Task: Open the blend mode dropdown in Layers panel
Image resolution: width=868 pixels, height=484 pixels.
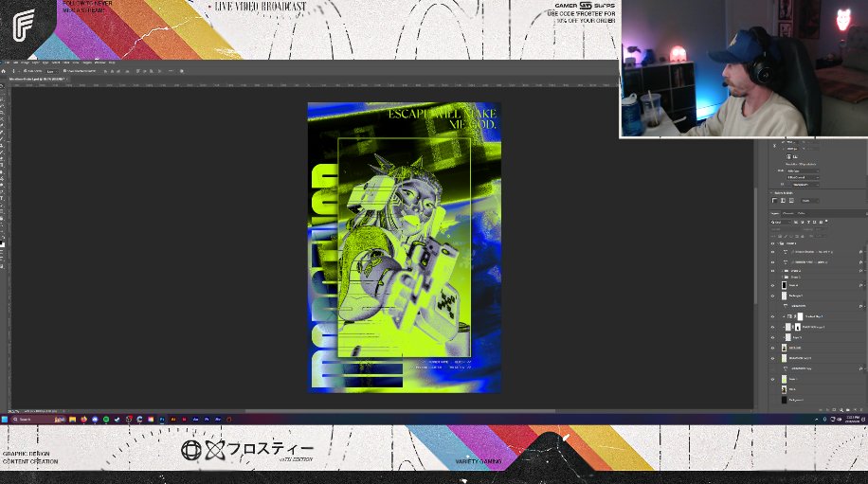Action: (x=787, y=229)
